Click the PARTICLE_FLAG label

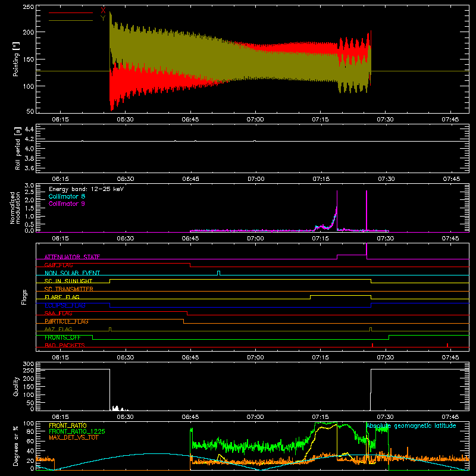pyautogui.click(x=67, y=321)
